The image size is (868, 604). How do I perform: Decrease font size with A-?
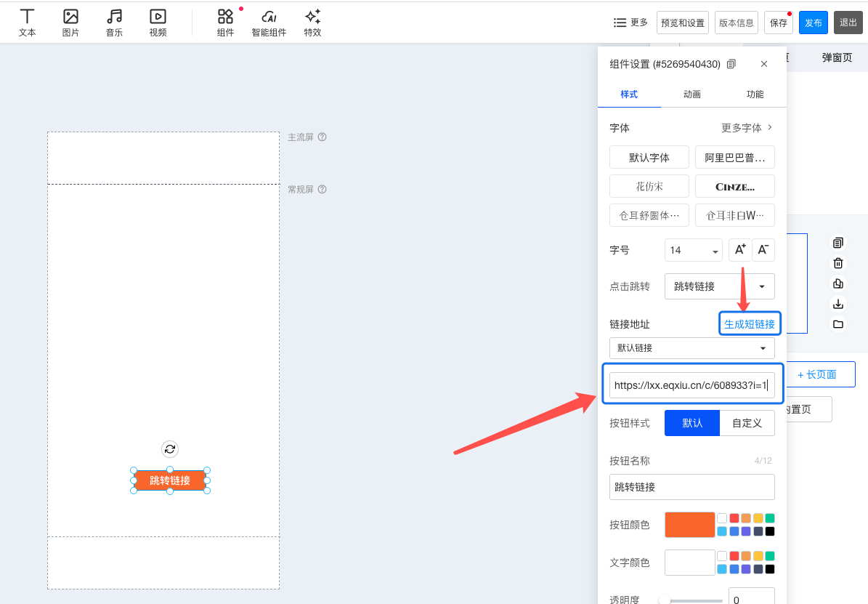point(763,250)
